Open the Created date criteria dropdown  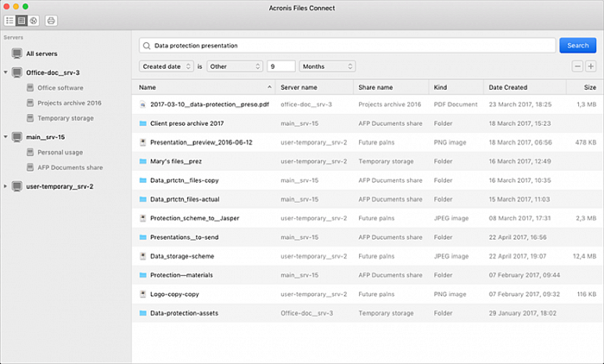(166, 66)
